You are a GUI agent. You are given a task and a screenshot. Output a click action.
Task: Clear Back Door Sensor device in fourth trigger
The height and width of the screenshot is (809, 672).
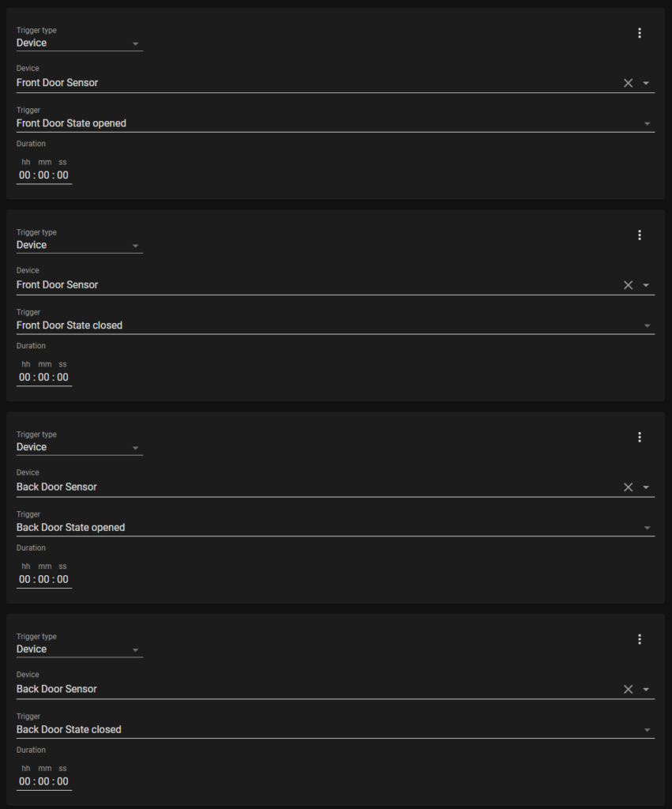tap(628, 689)
